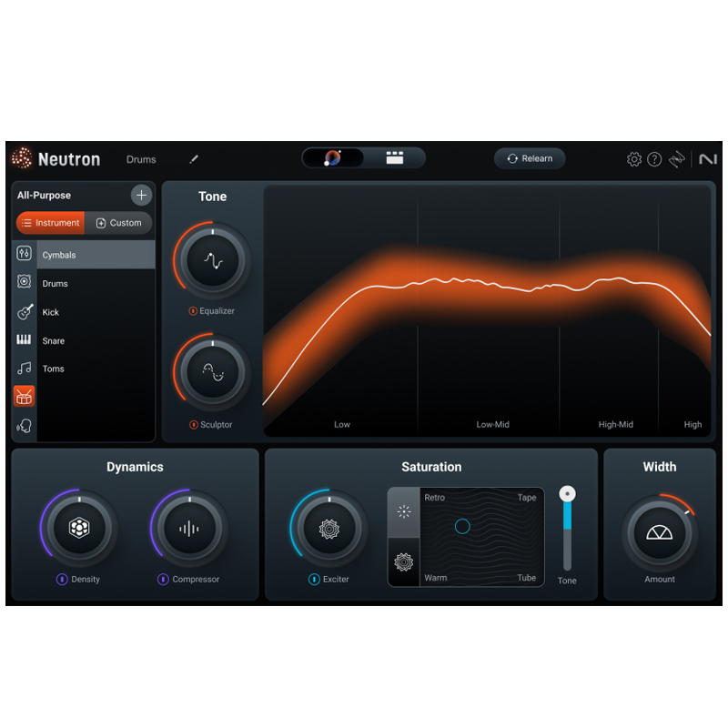Click the plus button beside All-Purpose
This screenshot has height=728, width=728.
click(141, 195)
